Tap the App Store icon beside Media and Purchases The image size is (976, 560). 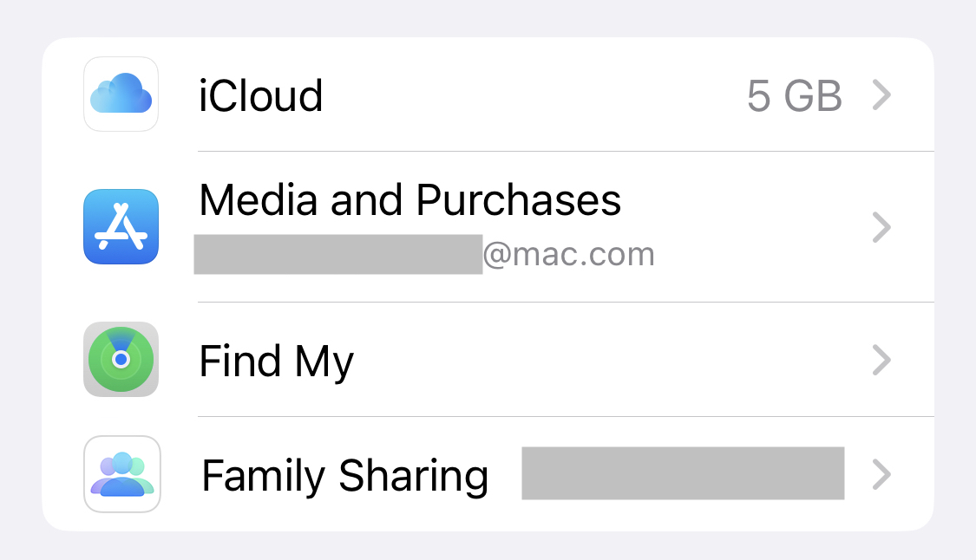[121, 226]
